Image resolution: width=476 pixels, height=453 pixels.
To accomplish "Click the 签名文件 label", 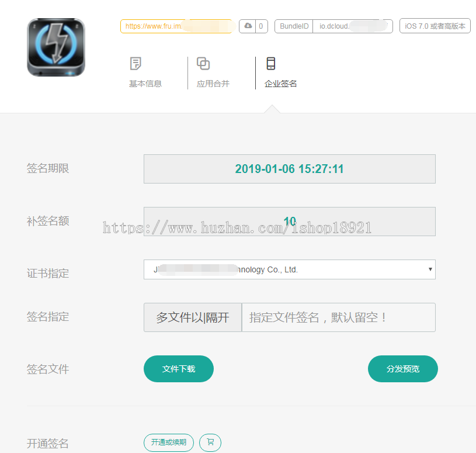I will 48,369.
